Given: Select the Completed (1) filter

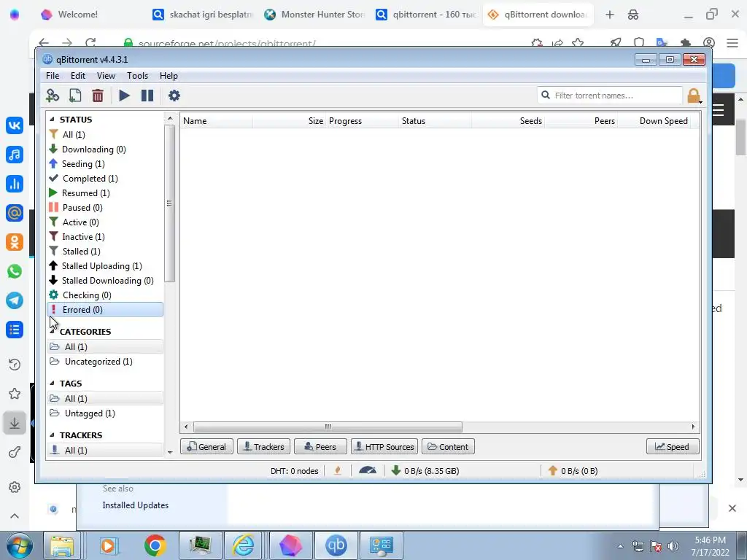Looking at the screenshot, I should (x=105, y=179).
